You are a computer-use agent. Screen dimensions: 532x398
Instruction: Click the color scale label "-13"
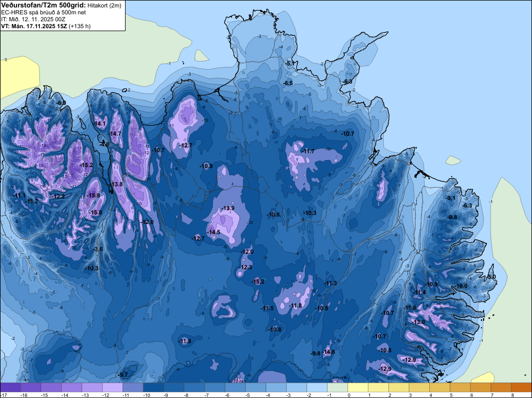coord(85,395)
